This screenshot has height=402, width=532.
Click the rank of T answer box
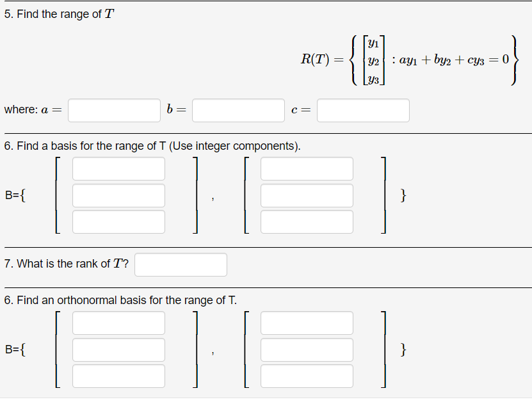coord(181,264)
